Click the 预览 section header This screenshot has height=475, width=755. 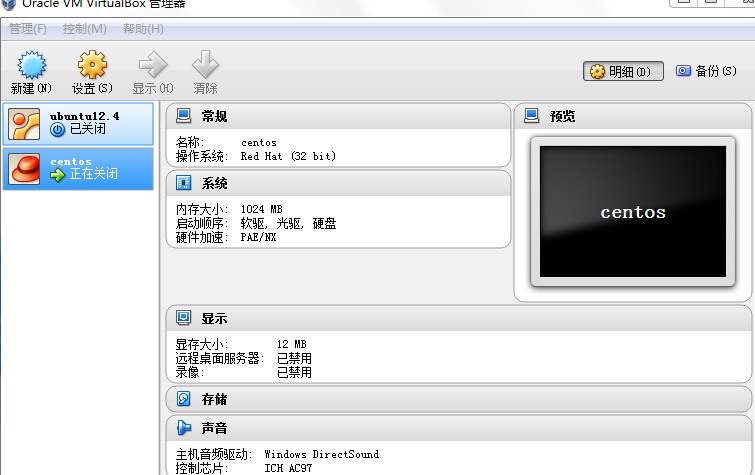pos(562,116)
